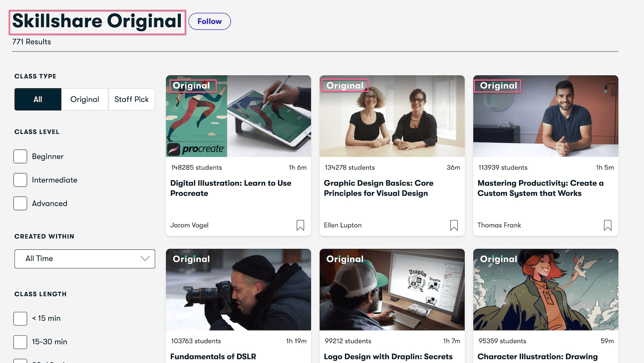Click the '113939 students' count
The height and width of the screenshot is (363, 644).
503,167
